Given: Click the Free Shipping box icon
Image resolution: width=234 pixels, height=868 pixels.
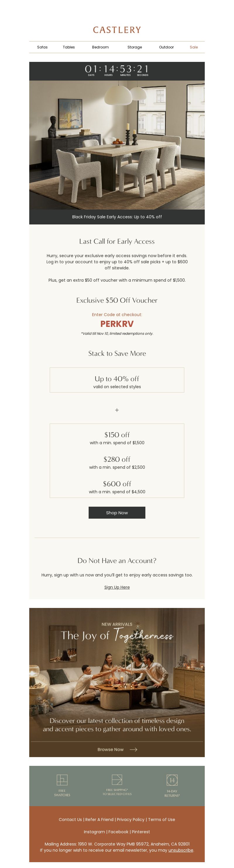Looking at the screenshot, I should click(117, 779).
